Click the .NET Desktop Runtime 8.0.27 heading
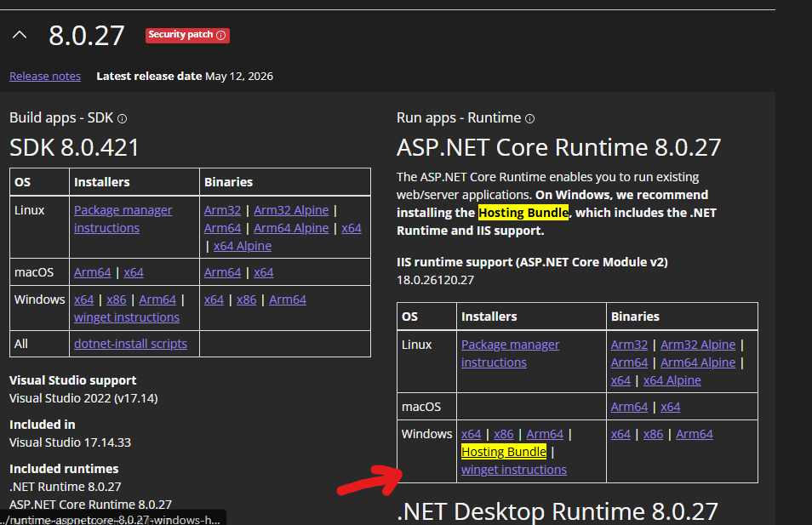The width and height of the screenshot is (812, 525). point(558,511)
